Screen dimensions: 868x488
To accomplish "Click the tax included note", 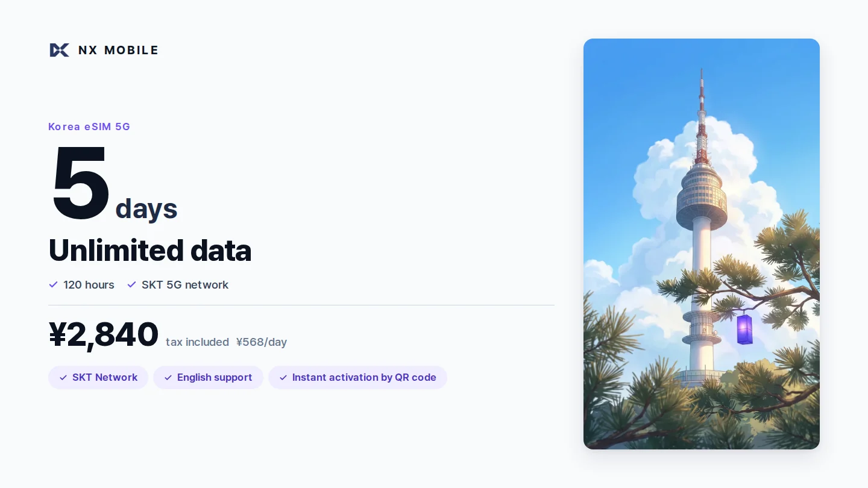I will click(x=197, y=342).
